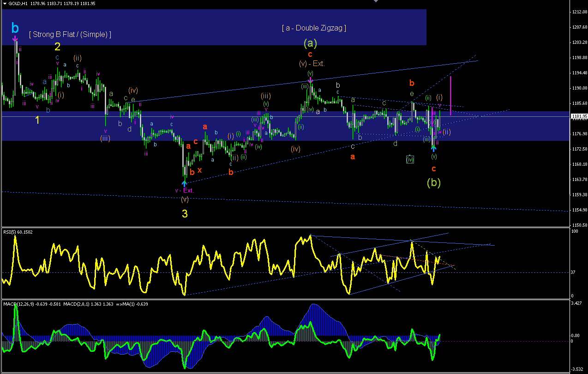
Task: Click the 1168.18 price axis value
Action: click(579, 164)
